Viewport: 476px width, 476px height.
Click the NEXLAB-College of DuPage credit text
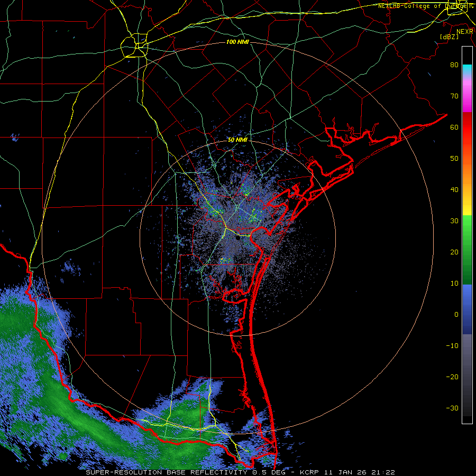(425, 6)
